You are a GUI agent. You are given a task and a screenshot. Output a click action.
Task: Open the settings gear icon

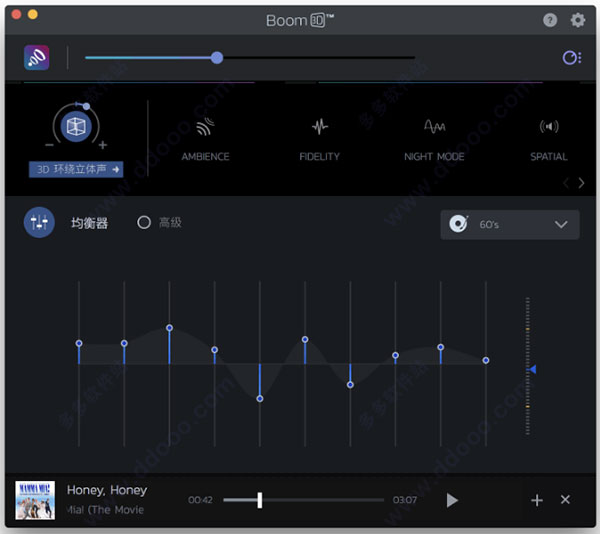coord(577,20)
